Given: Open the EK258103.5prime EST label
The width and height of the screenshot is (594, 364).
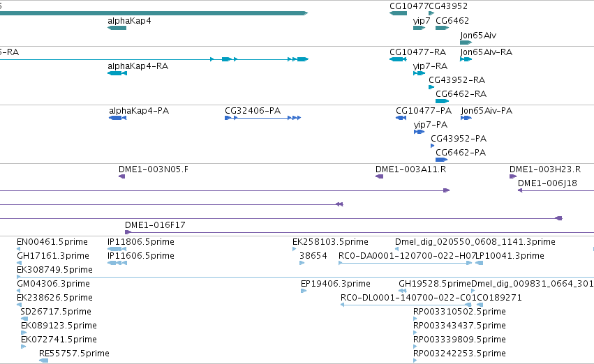Looking at the screenshot, I should point(330,242).
